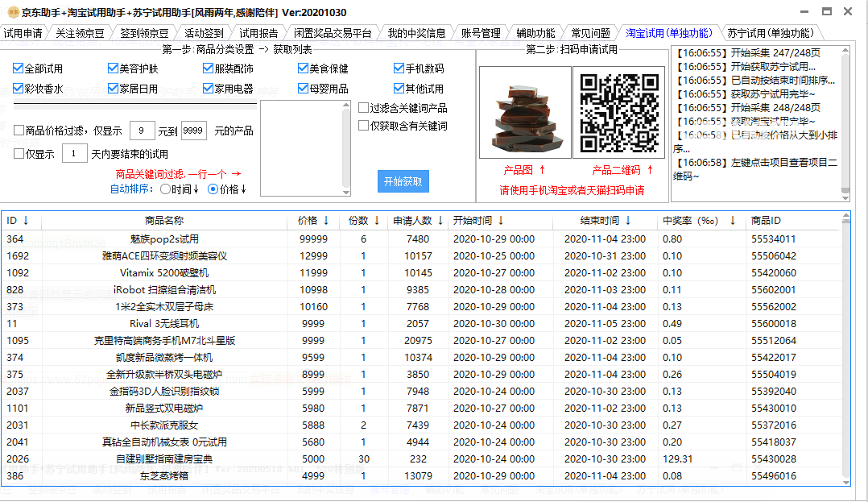This screenshot has height=502, width=868.
Task: Enable the 仅显示 days-remaining checkbox
Action: pyautogui.click(x=19, y=153)
